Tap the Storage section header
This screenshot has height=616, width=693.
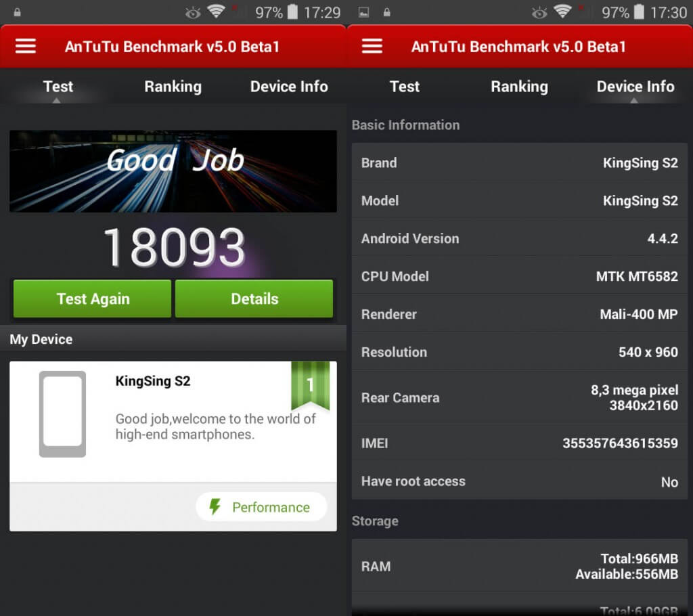coord(375,521)
